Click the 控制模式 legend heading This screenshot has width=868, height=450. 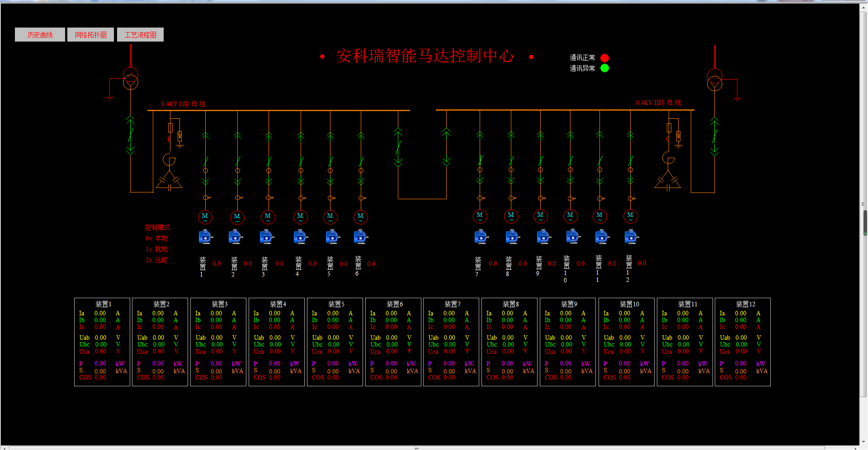pyautogui.click(x=157, y=227)
